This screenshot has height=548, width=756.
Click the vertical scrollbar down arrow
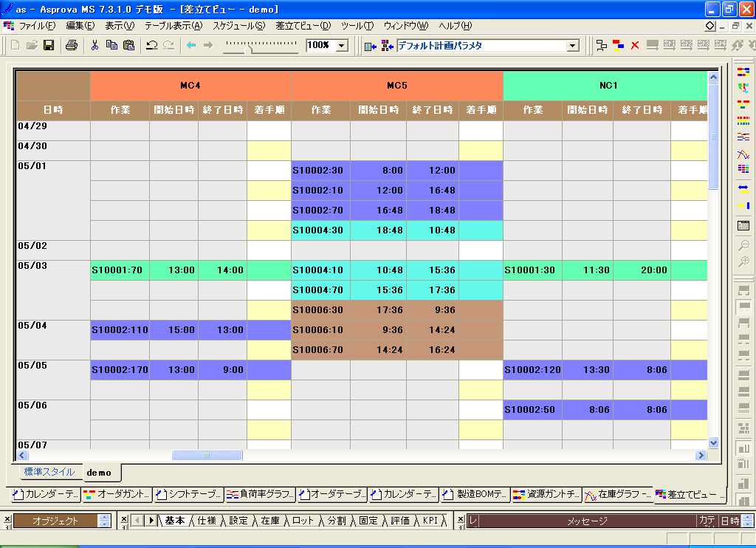point(713,442)
